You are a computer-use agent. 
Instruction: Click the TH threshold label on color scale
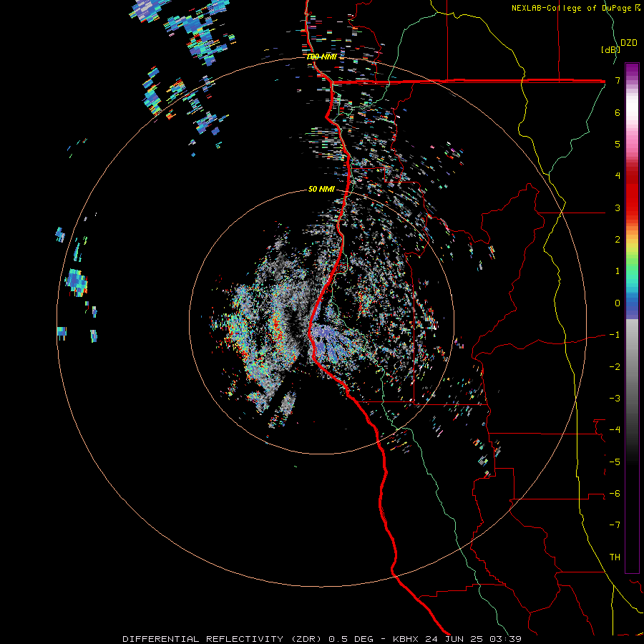pyautogui.click(x=615, y=557)
